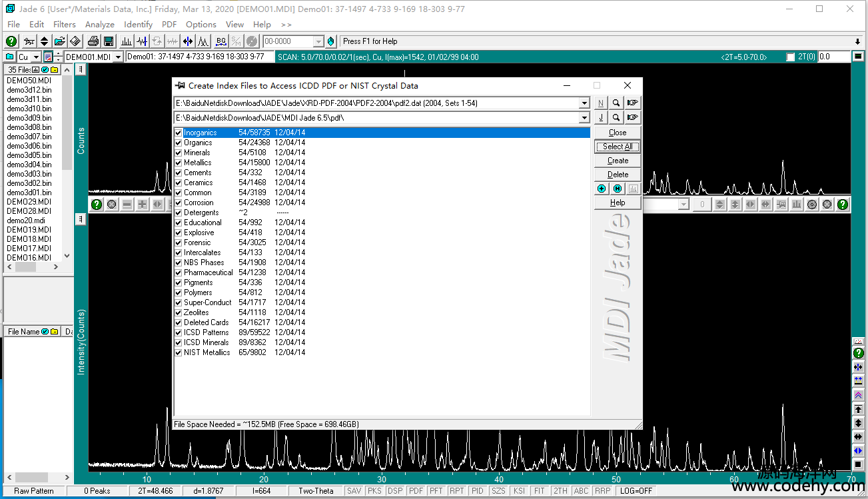Image resolution: width=868 pixels, height=499 pixels.
Task: Click the Two-Theta status bar entry
Action: coord(316,491)
